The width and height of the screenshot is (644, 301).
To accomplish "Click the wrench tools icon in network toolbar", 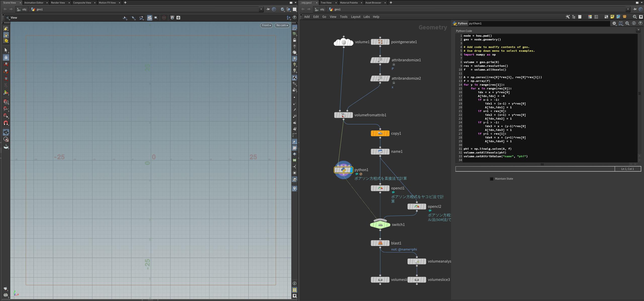I will click(568, 17).
